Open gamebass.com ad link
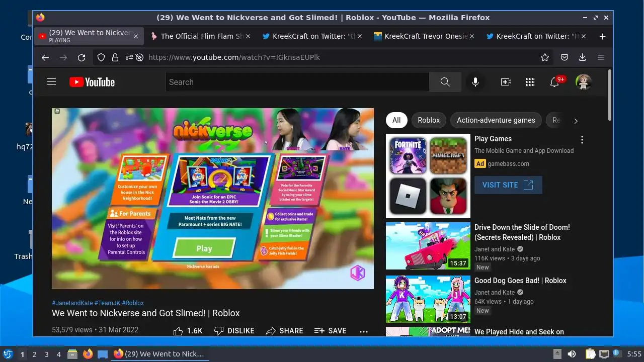644x362 pixels. click(x=508, y=164)
